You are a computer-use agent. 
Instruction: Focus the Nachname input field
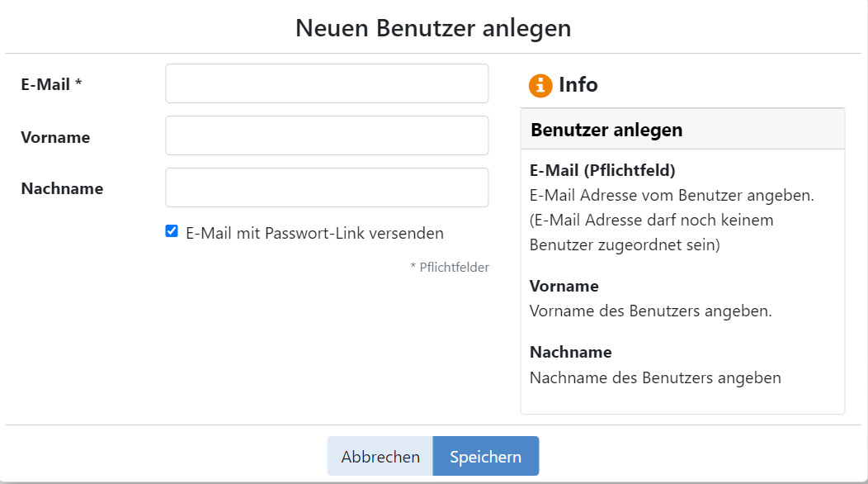[x=328, y=188]
